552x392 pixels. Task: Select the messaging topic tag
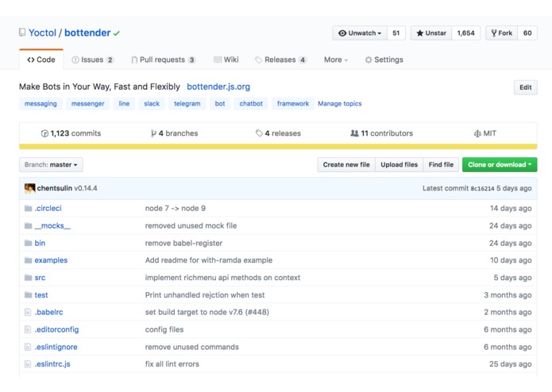coord(41,104)
